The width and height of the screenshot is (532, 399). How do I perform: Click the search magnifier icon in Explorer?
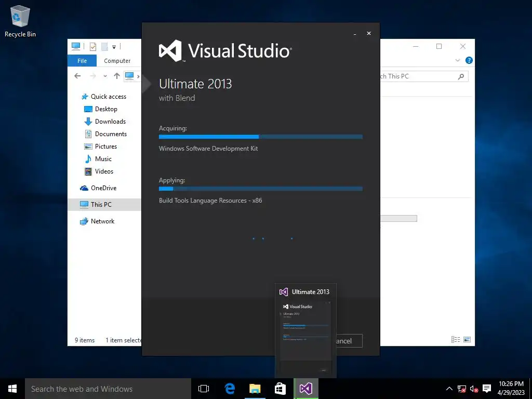click(461, 77)
